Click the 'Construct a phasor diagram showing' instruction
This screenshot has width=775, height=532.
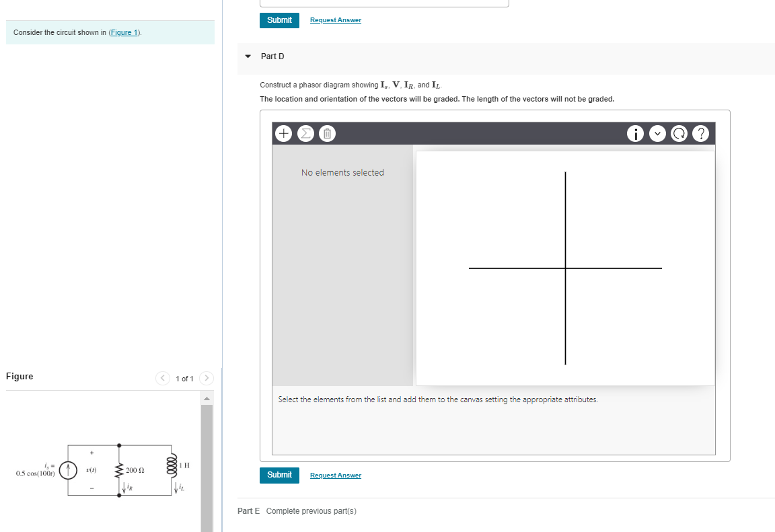point(350,85)
